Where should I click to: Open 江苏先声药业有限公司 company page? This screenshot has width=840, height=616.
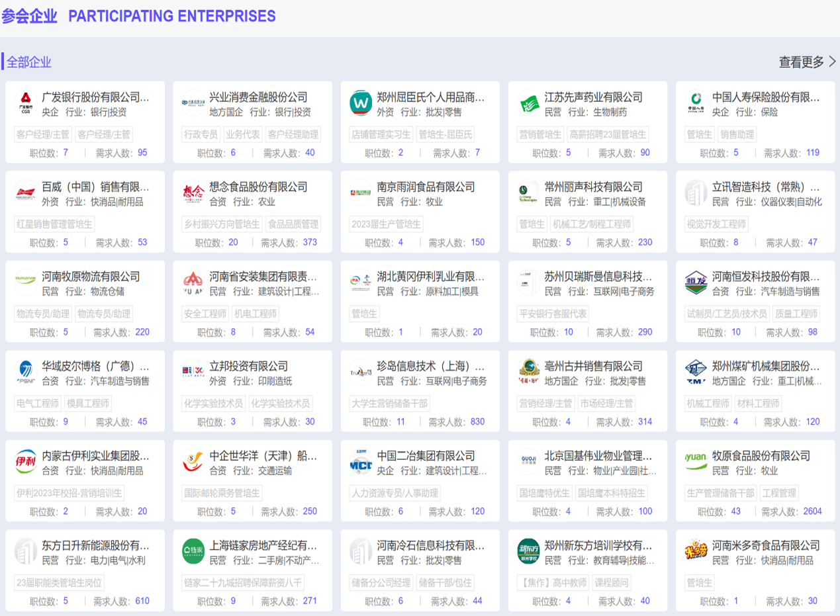(x=593, y=97)
